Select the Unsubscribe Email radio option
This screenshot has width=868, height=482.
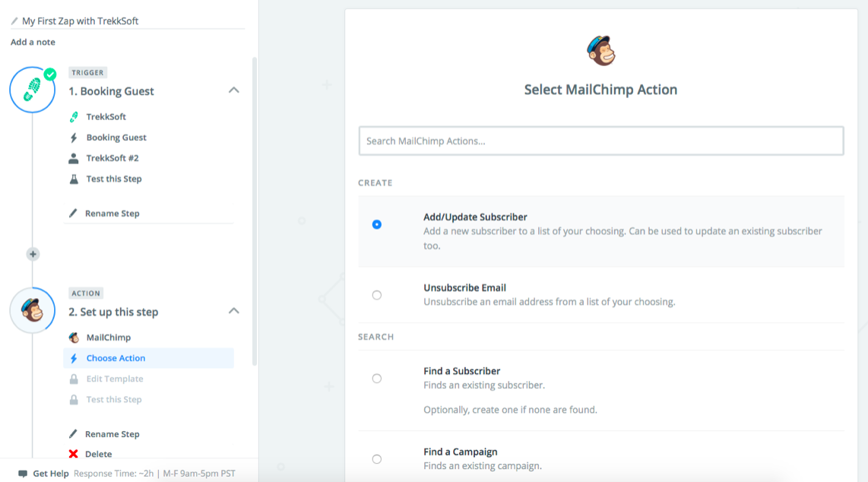coord(377,295)
